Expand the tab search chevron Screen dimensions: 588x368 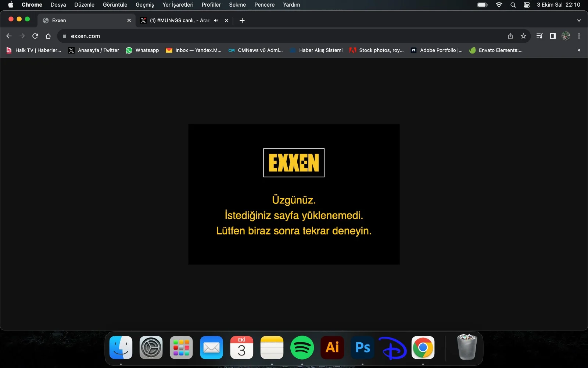[x=579, y=21]
